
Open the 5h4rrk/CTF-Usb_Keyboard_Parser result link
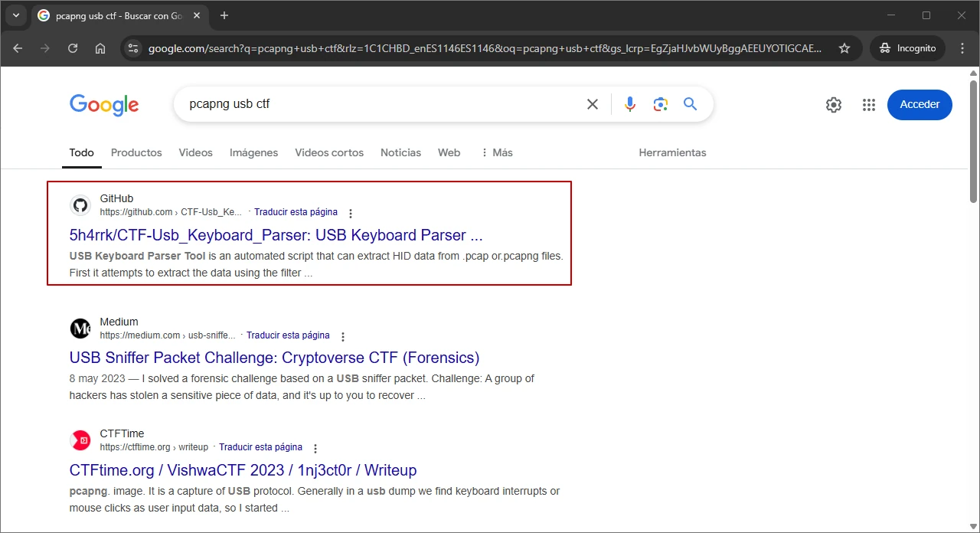click(x=276, y=235)
